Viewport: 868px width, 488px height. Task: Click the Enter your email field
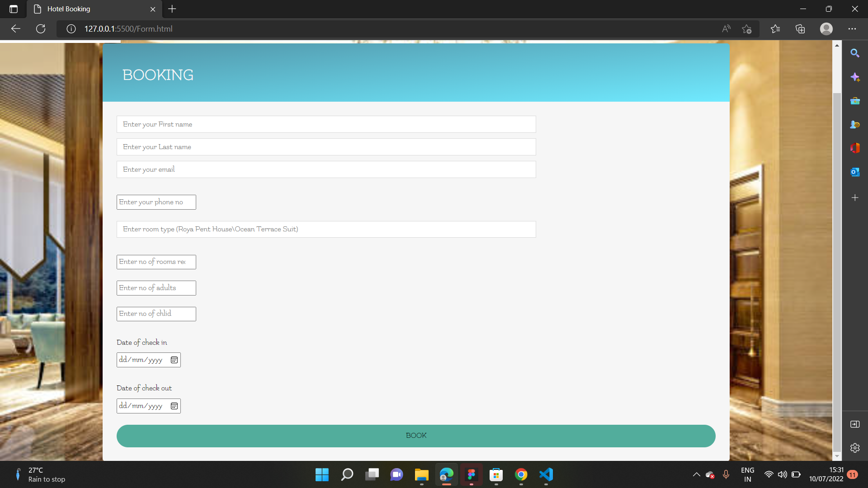point(326,169)
